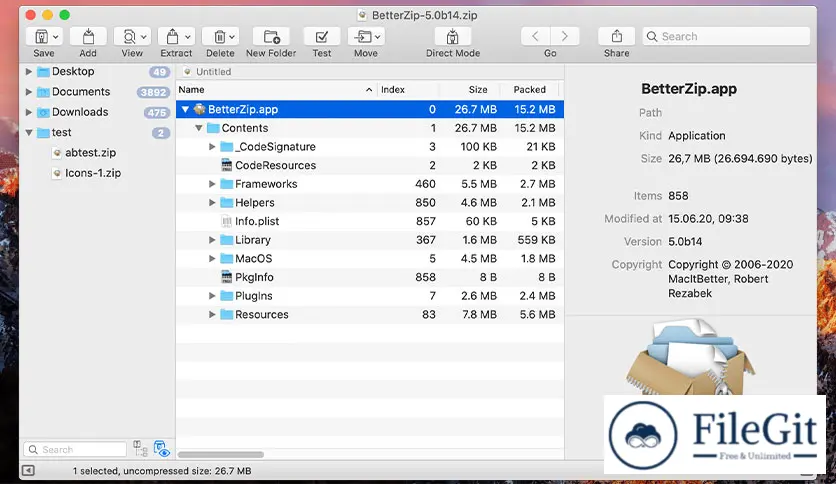Open the Move dropdown arrow
The height and width of the screenshot is (484, 836).
click(x=377, y=37)
